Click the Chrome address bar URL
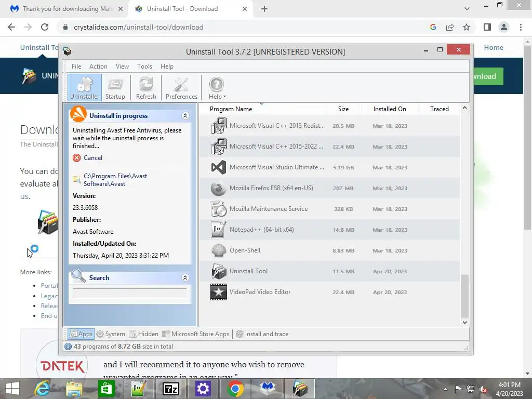The height and width of the screenshot is (399, 532). tap(138, 27)
